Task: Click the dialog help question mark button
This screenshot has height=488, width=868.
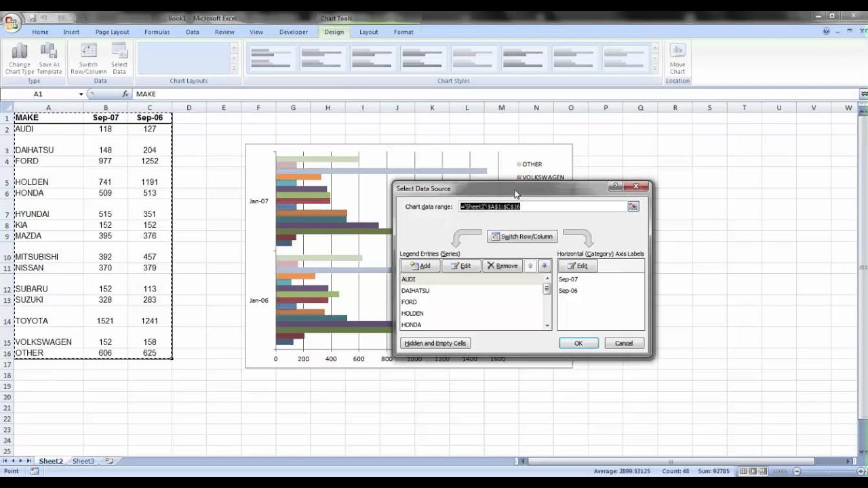Action: [615, 186]
